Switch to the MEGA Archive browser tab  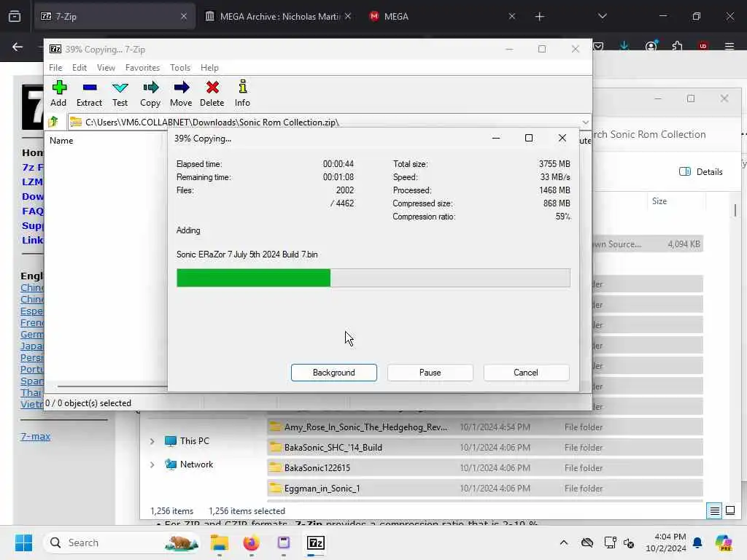(x=279, y=16)
